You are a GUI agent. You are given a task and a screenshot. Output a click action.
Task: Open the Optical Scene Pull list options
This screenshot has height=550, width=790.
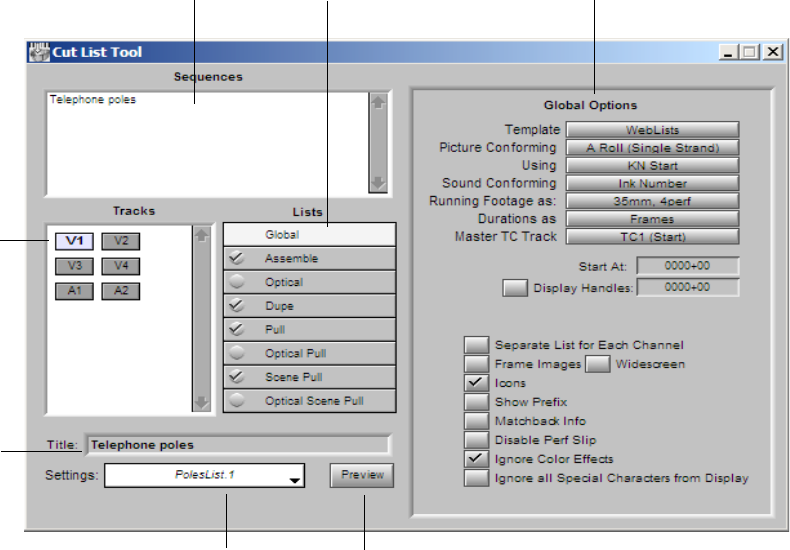tap(310, 401)
